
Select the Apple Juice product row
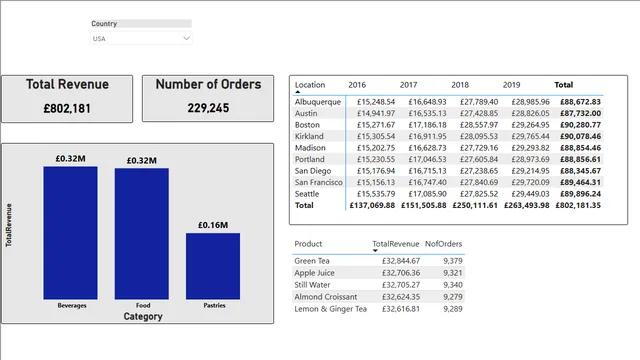[378, 273]
